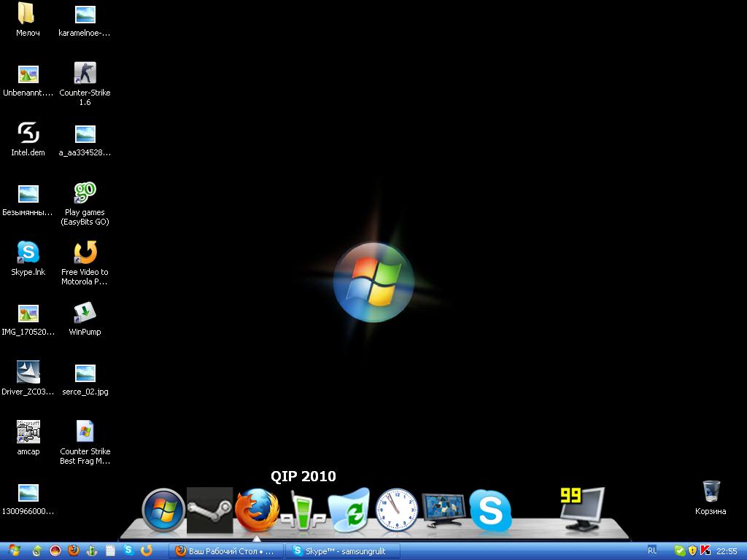The image size is (747, 560).
Task: Select the Driver_ZC03 desktop icon
Action: pyautogui.click(x=28, y=378)
